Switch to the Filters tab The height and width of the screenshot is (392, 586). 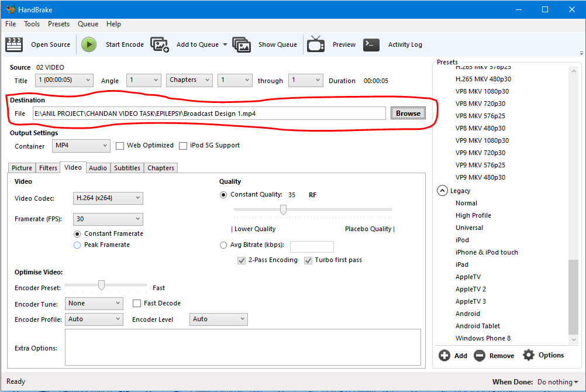coord(48,168)
